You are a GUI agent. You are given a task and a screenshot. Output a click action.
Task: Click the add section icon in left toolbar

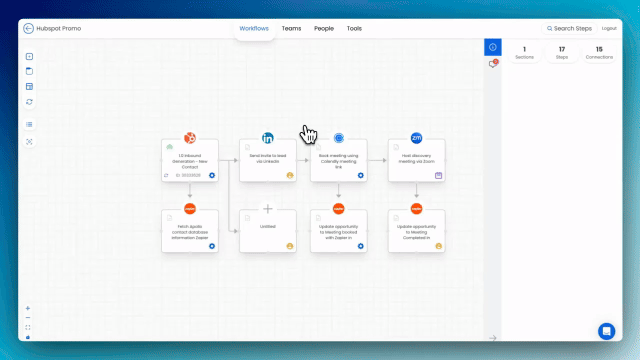coord(29,71)
